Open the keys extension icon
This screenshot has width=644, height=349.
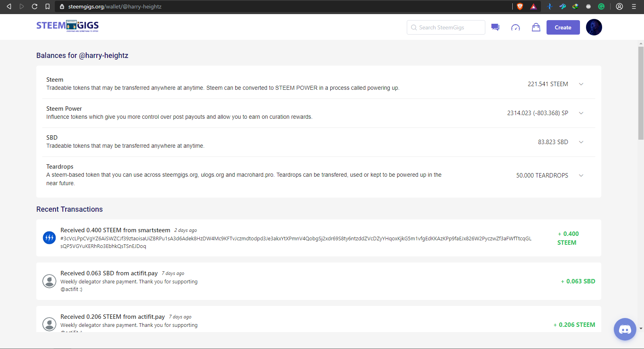pyautogui.click(x=563, y=6)
